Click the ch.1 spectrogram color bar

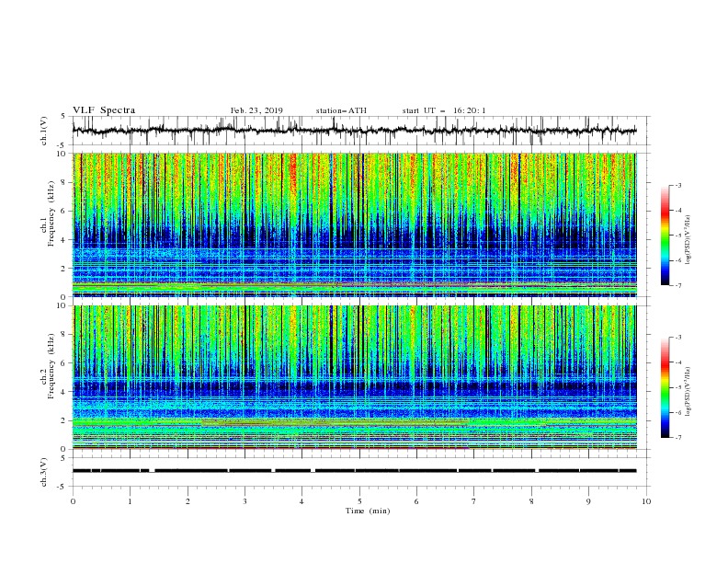pos(665,236)
